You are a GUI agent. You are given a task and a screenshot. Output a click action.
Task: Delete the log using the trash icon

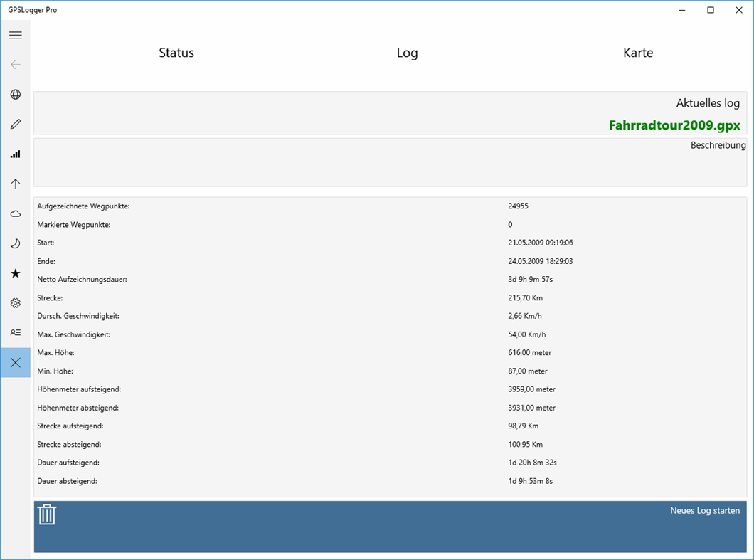point(47,514)
